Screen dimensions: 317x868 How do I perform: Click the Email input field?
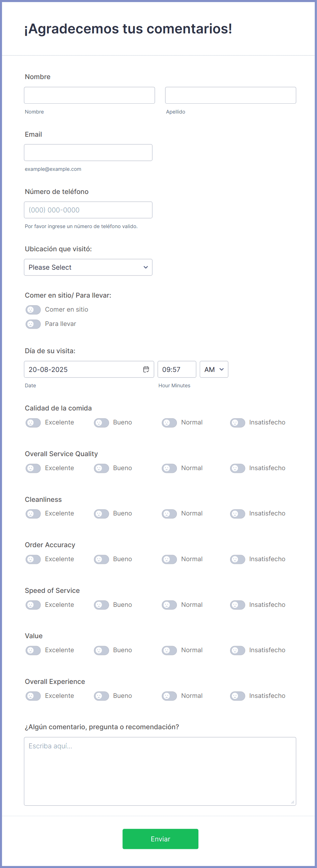point(88,152)
